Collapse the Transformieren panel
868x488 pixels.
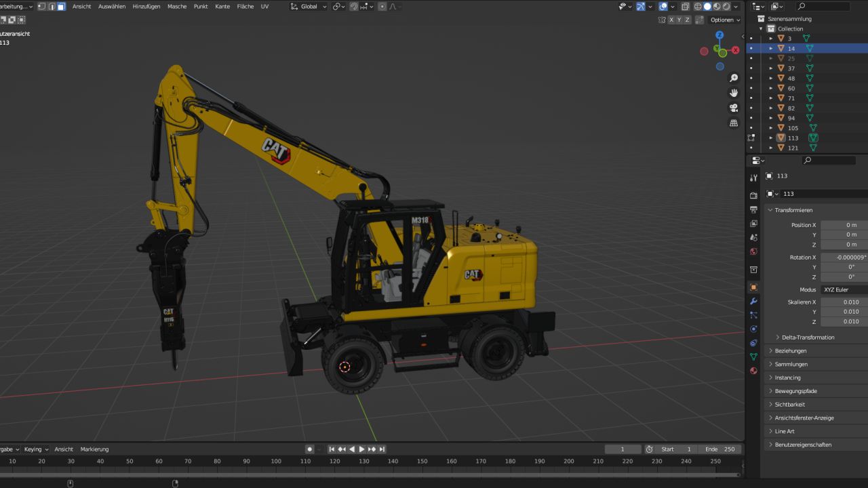(x=770, y=210)
